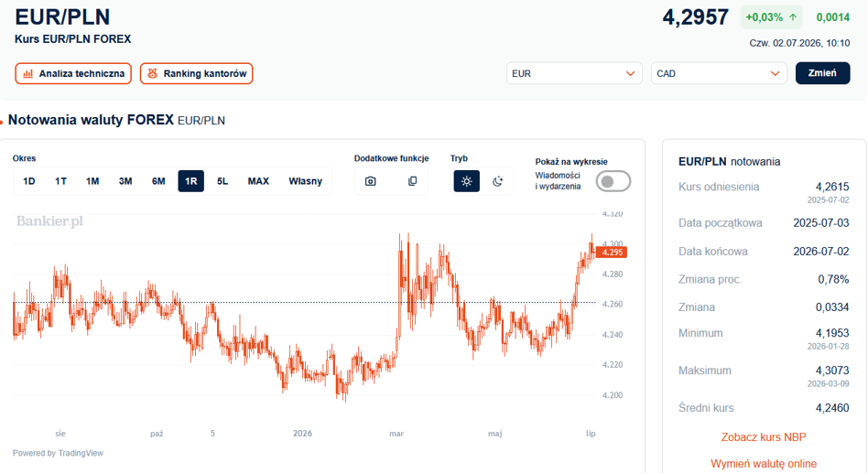Click the Średni kurs value 4,2460
This screenshot has height=473, width=868.
(x=832, y=408)
